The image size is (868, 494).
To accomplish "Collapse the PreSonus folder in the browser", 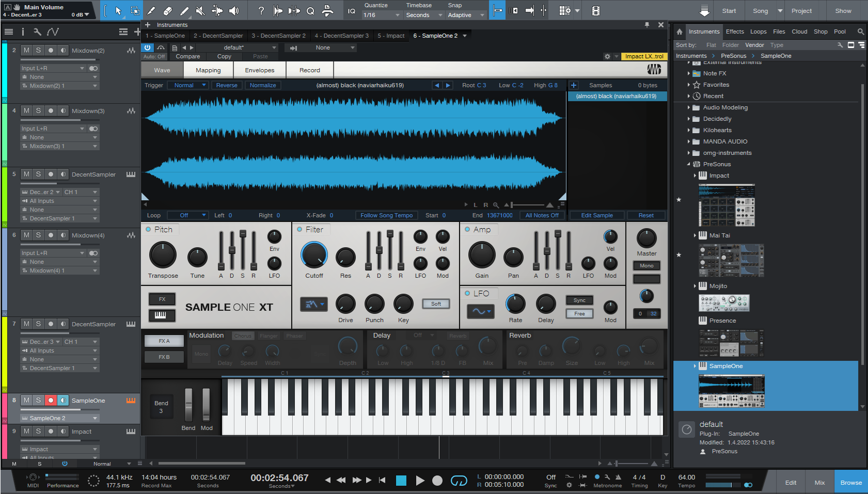I will 688,164.
